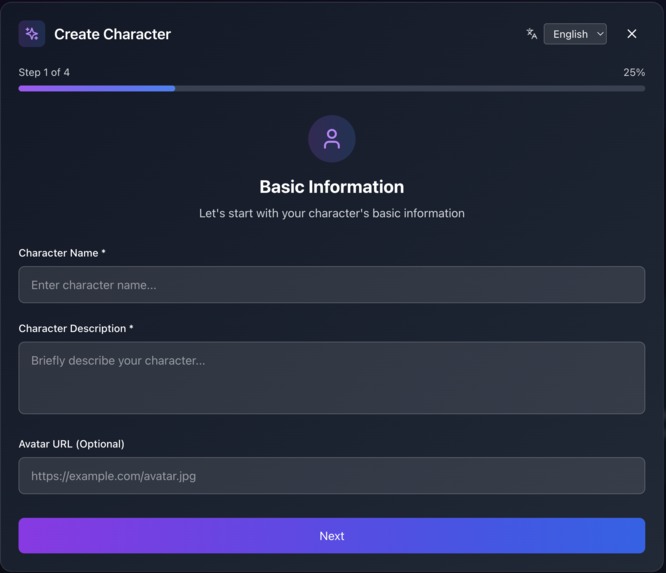Click the user avatar icon above Basic Information

[x=332, y=139]
